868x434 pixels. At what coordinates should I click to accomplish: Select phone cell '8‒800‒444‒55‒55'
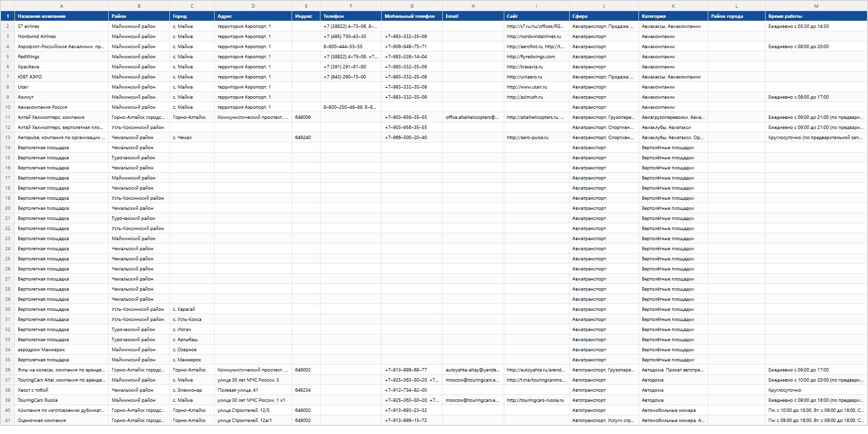pyautogui.click(x=351, y=47)
